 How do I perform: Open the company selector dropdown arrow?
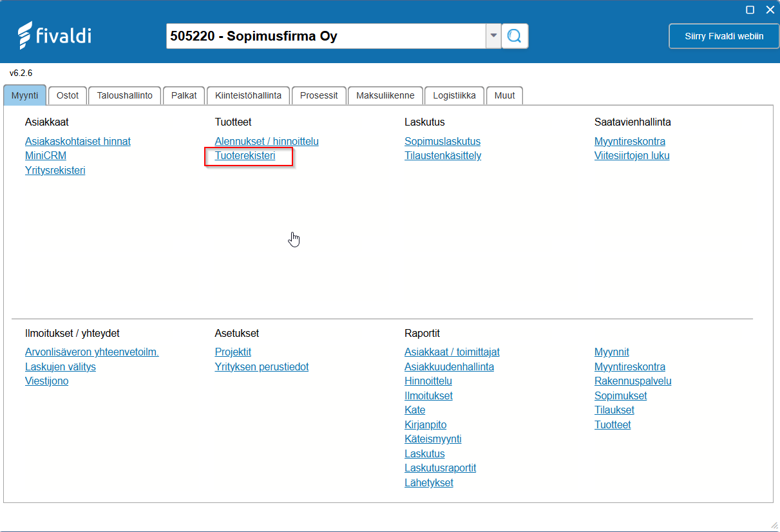(493, 36)
